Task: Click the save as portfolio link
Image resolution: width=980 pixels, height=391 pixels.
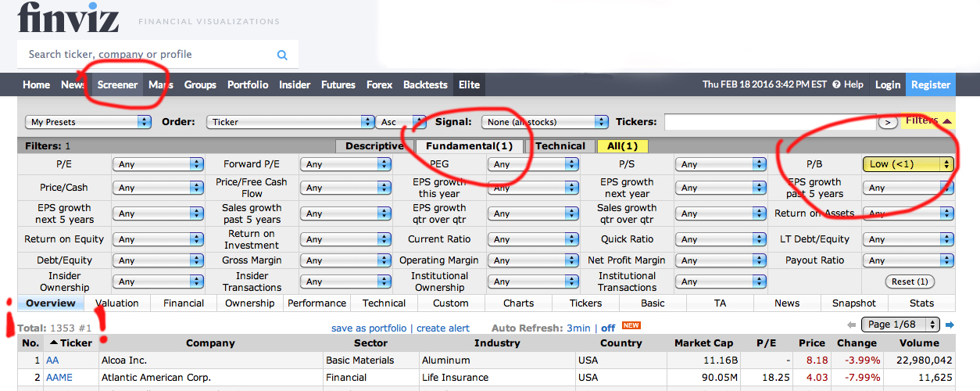Action: click(369, 328)
